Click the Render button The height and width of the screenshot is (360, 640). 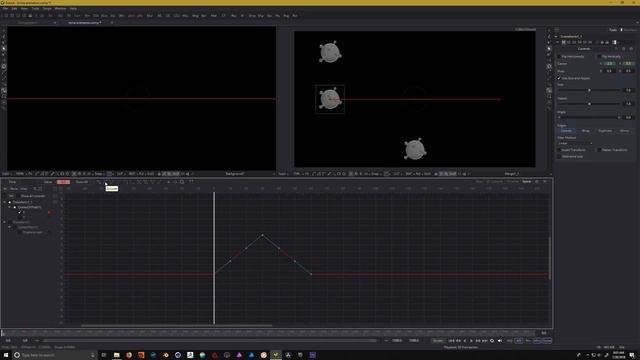click(x=438, y=340)
